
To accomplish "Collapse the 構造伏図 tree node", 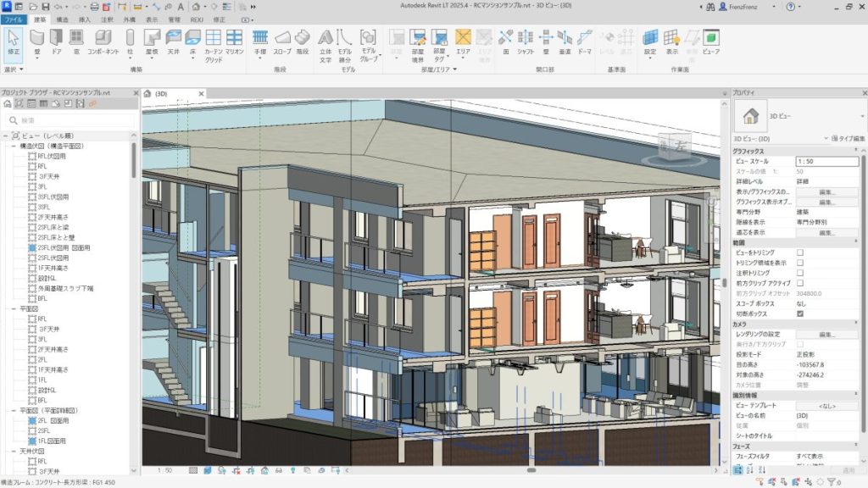I will point(14,146).
